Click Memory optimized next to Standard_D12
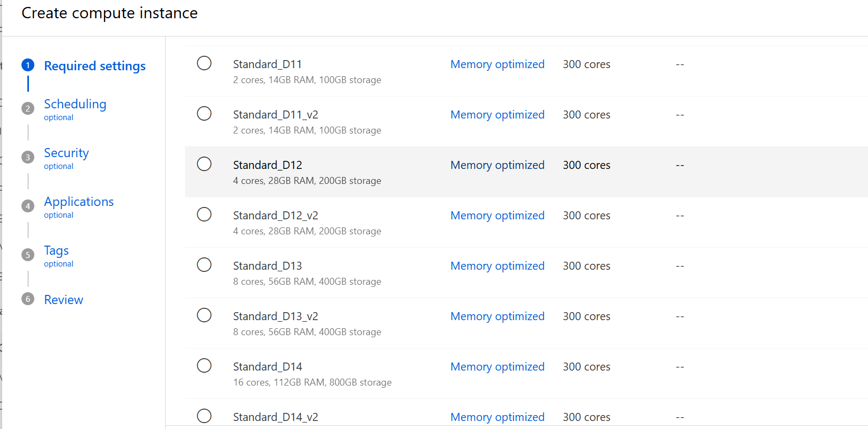Screen dimensions: 868x429 497,165
